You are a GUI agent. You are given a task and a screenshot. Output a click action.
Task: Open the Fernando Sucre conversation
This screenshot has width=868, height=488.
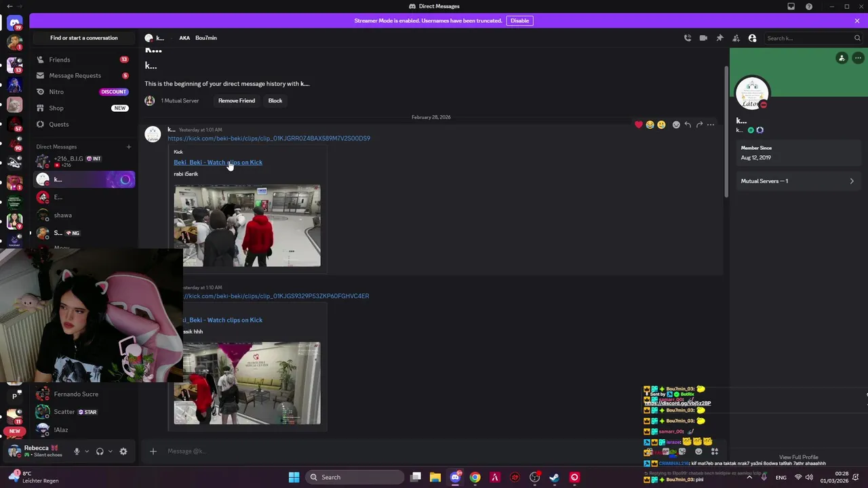83,394
